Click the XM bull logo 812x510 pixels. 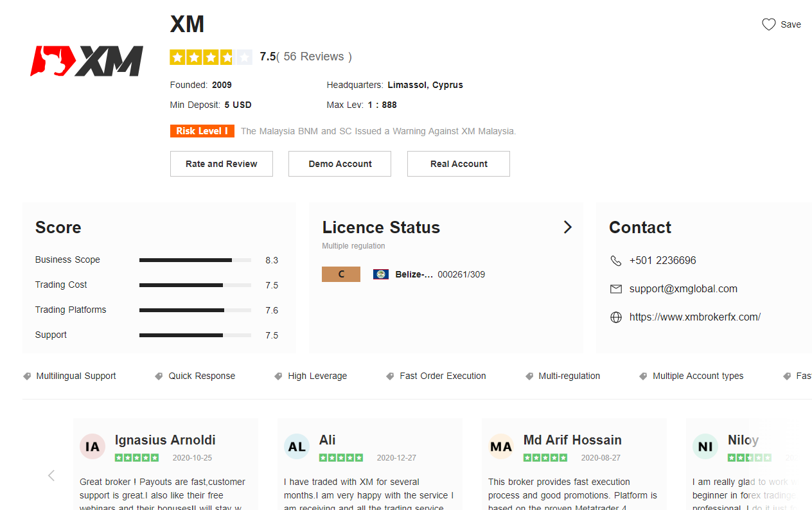pyautogui.click(x=87, y=61)
